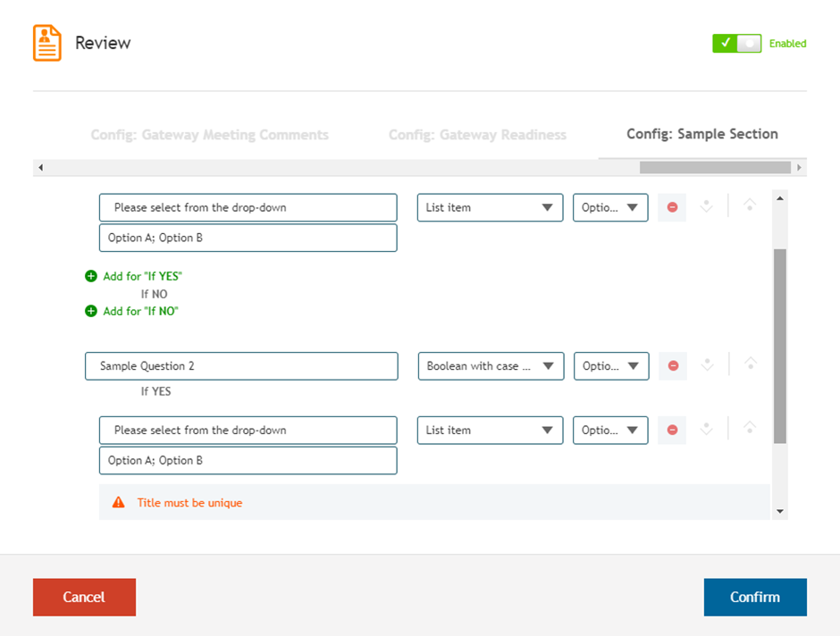Click the Cancel button
The width and height of the screenshot is (840, 636).
84,597
